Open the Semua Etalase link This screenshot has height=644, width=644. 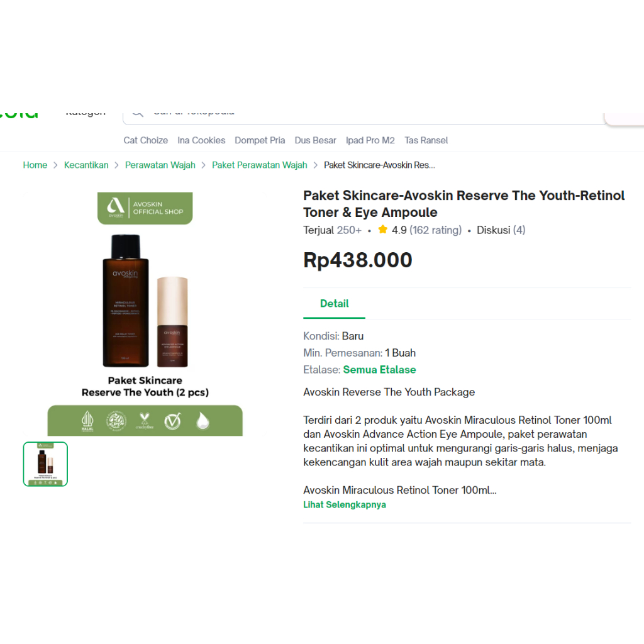tap(379, 370)
